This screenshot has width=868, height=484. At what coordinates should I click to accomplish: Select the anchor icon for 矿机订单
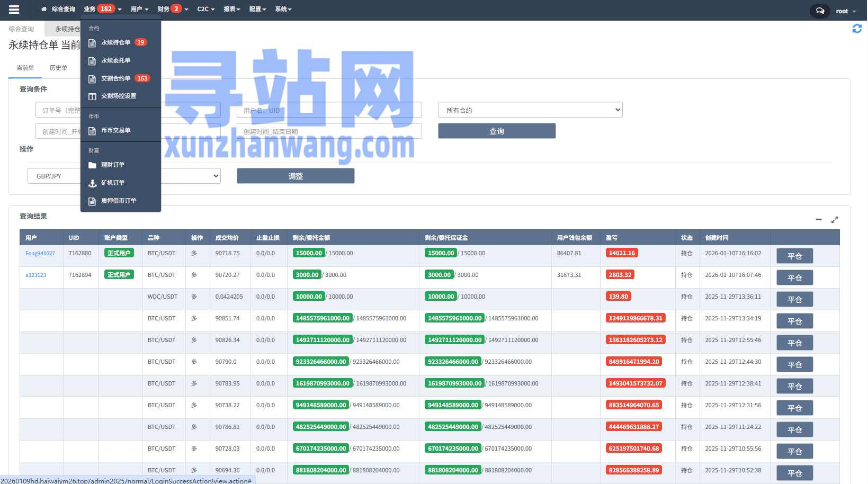click(x=93, y=183)
